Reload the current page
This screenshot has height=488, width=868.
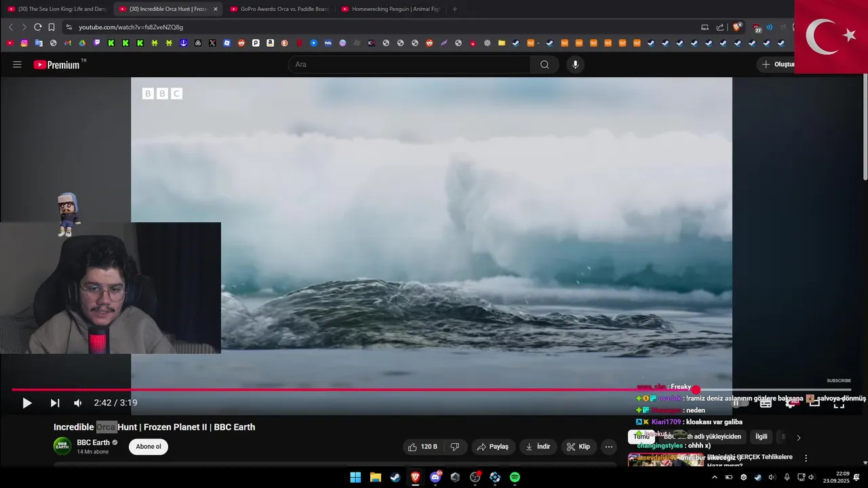tap(37, 27)
